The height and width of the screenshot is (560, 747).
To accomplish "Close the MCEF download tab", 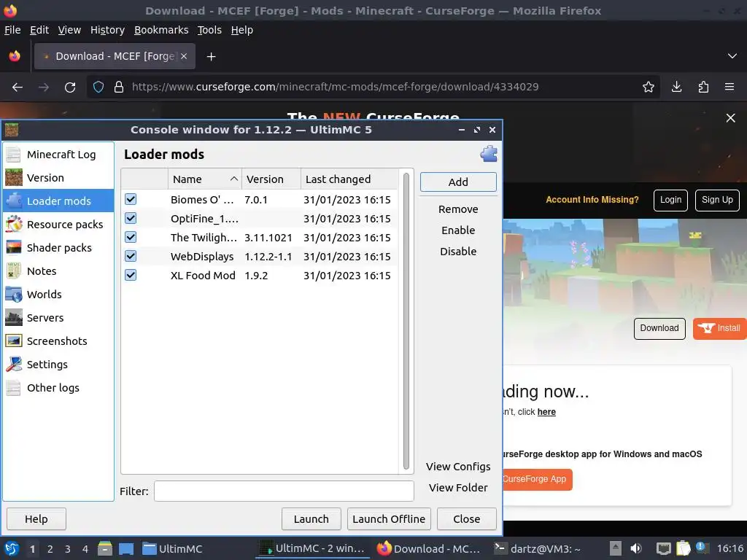I will pos(184,56).
